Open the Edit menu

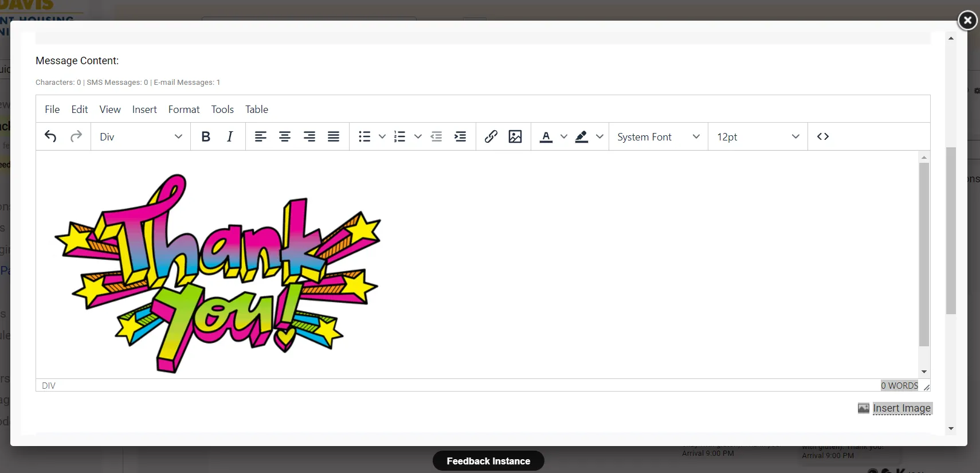(x=80, y=110)
